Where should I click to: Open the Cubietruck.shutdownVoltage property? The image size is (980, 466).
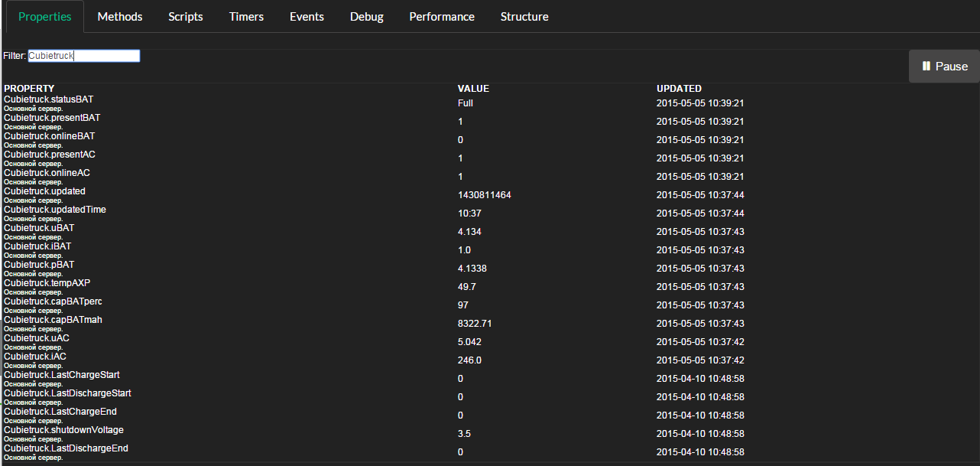click(63, 430)
